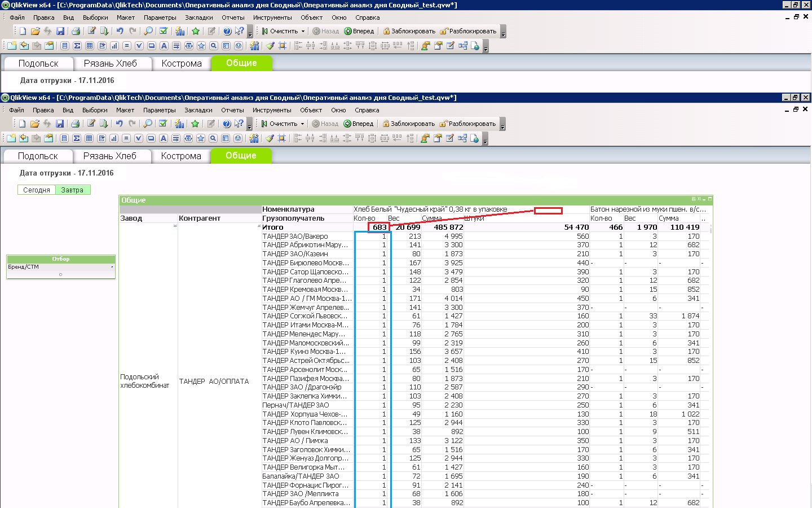Collapse Контрагент column in pivot table
The height and width of the screenshot is (508, 812).
(258, 226)
